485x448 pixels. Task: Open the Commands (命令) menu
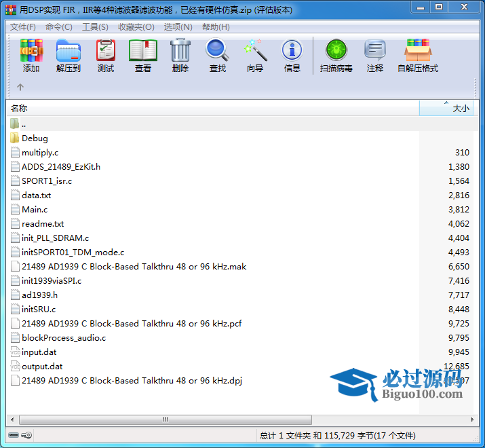(59, 27)
